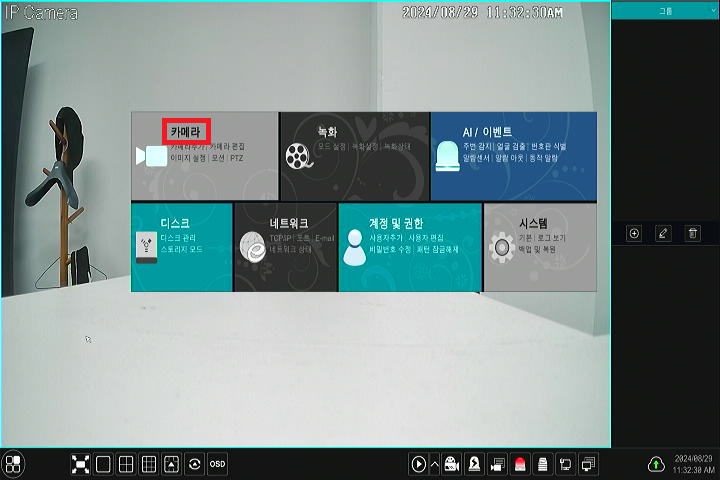Click the camera-with-list icon in bottom bar

(497, 464)
